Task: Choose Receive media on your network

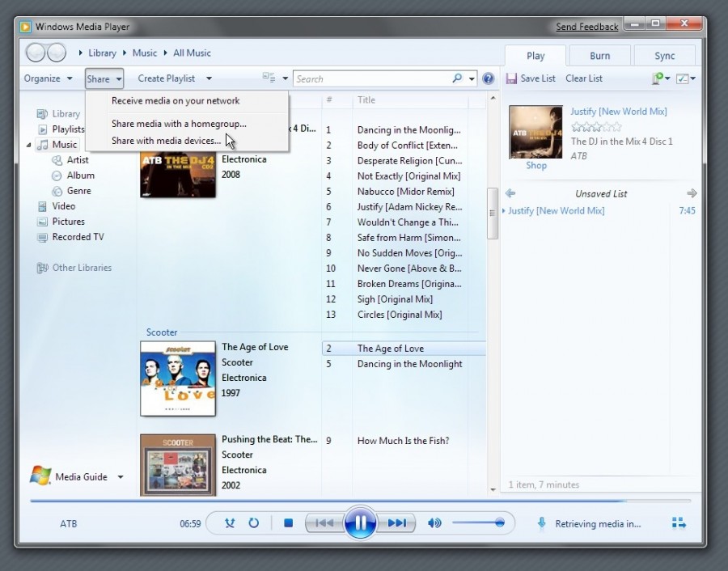Action: (x=176, y=101)
